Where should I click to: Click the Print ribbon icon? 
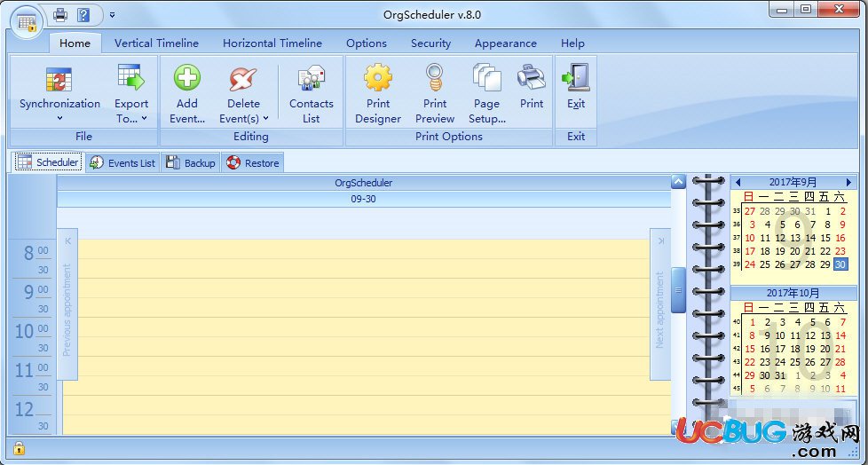[532, 78]
